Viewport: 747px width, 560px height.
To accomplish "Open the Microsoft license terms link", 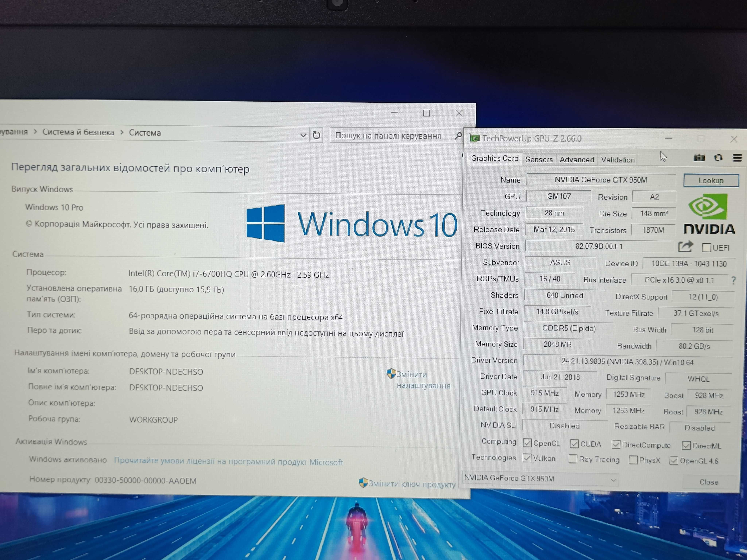I will point(228,461).
